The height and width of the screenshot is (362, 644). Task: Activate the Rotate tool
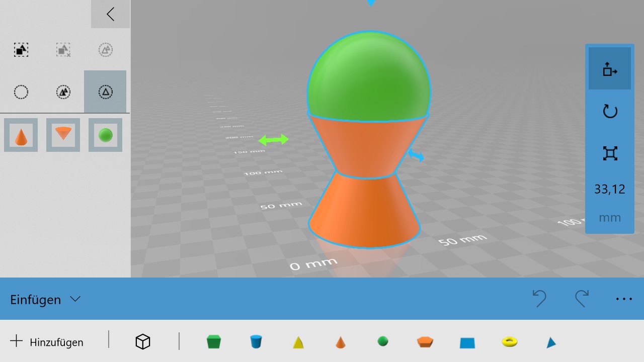tap(610, 111)
